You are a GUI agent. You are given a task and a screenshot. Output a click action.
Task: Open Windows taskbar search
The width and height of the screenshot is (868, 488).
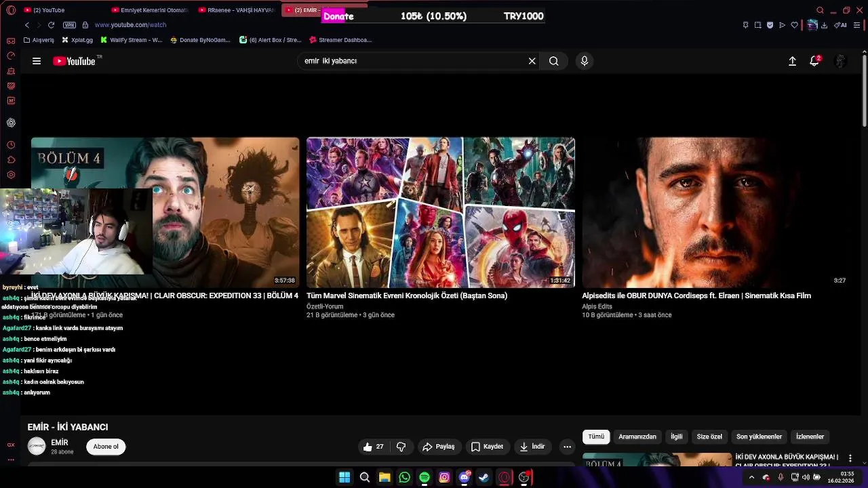[365, 478]
